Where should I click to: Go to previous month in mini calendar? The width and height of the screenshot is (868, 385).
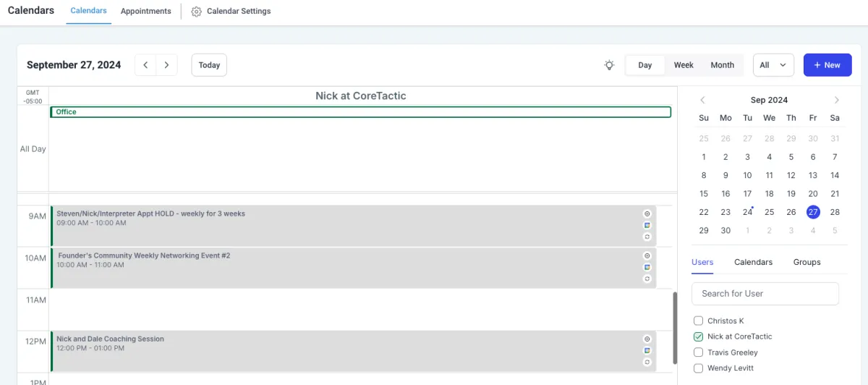click(x=702, y=100)
